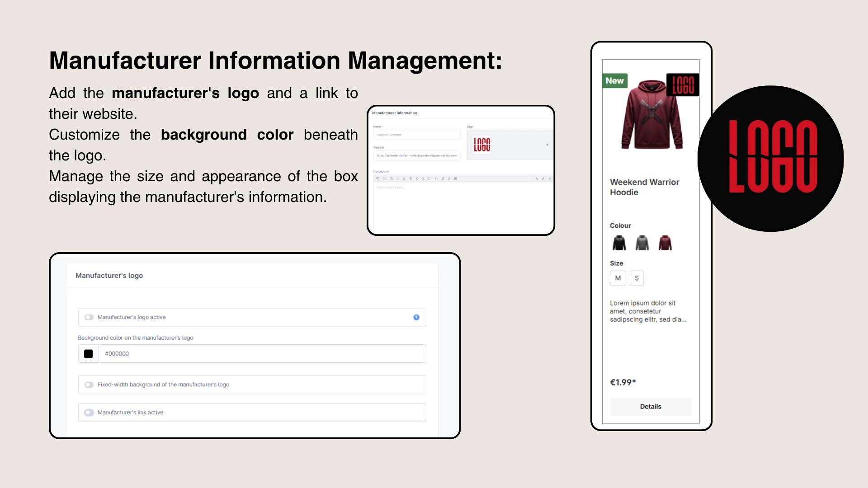868x488 pixels.
Task: Choose the grey hoodie colour variant
Action: 642,243
